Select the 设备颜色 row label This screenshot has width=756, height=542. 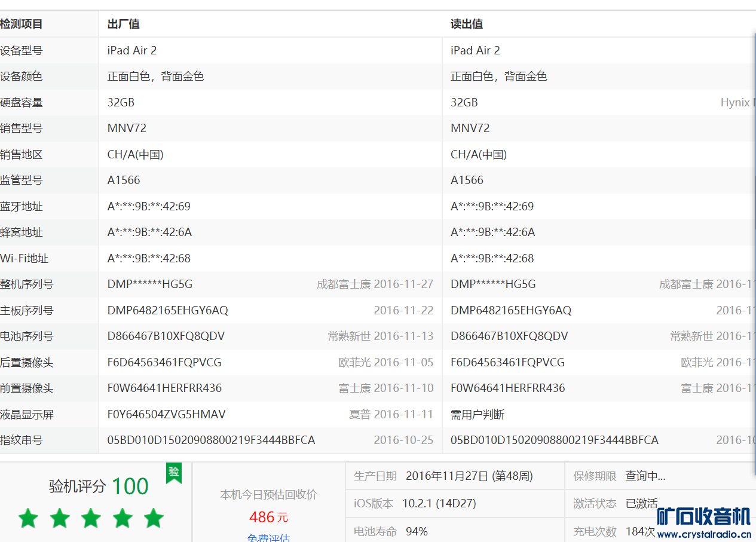pyautogui.click(x=22, y=76)
